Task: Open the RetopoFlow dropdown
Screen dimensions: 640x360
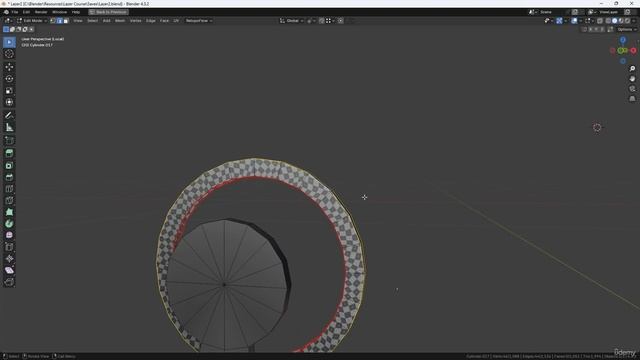Action: (198, 20)
